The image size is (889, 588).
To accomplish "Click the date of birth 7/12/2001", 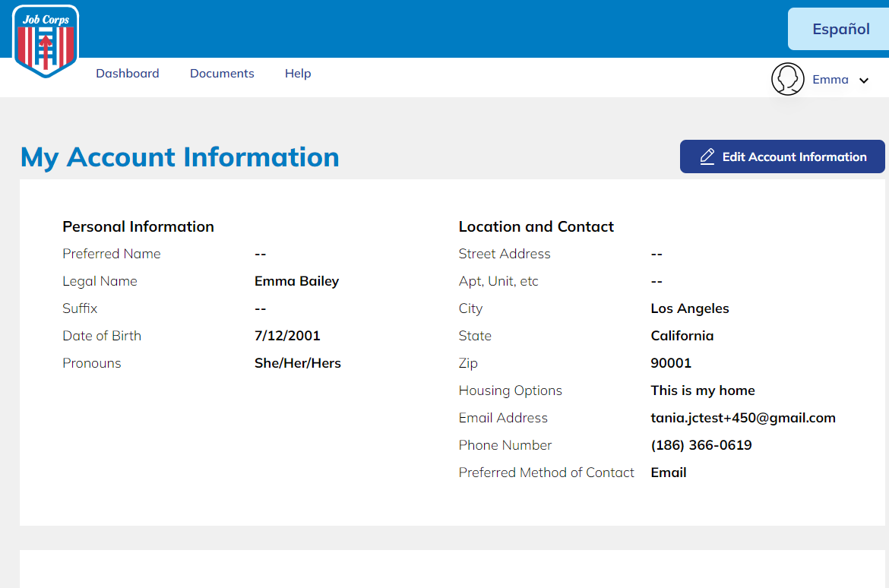I will [287, 336].
